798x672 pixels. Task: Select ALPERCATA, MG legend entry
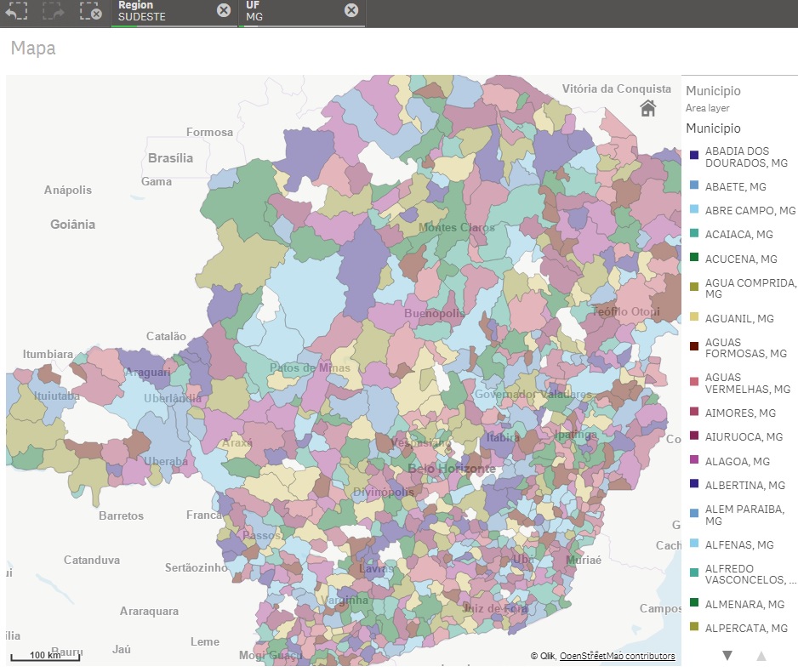pyautogui.click(x=739, y=628)
